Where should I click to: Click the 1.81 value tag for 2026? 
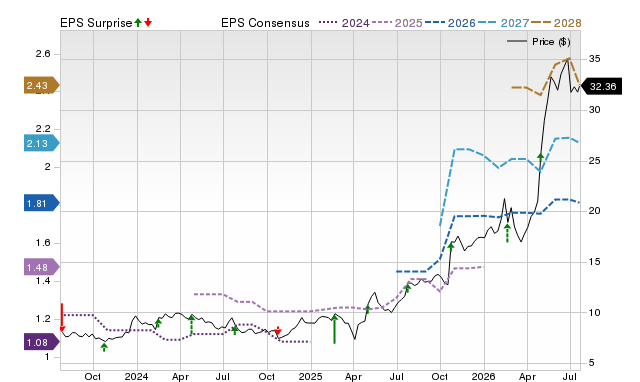pyautogui.click(x=42, y=203)
